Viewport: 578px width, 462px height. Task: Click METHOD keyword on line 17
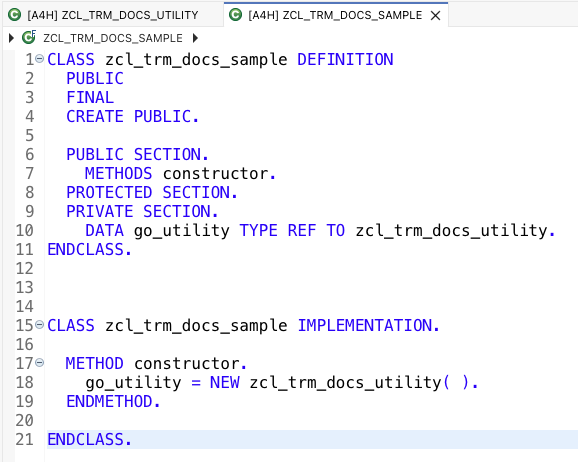click(x=94, y=364)
